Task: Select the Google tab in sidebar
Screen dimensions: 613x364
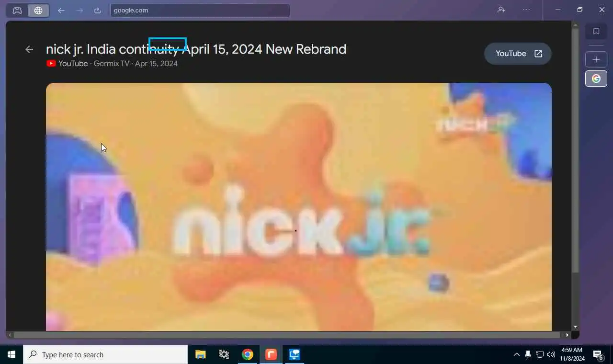Action: 596,79
